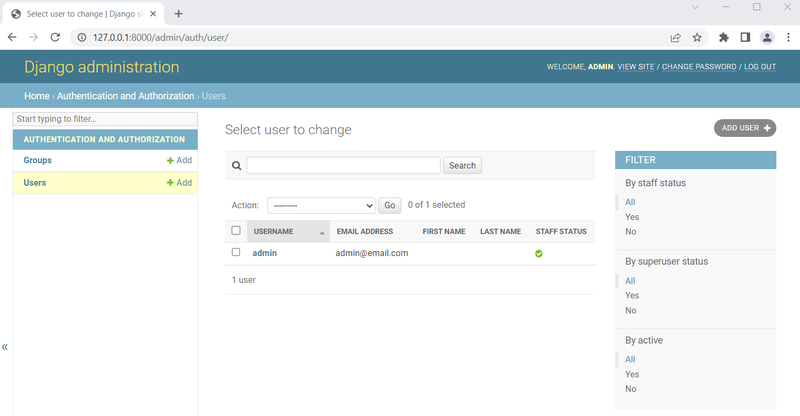
Task: Tick the checkbox for admin row
Action: [236, 252]
